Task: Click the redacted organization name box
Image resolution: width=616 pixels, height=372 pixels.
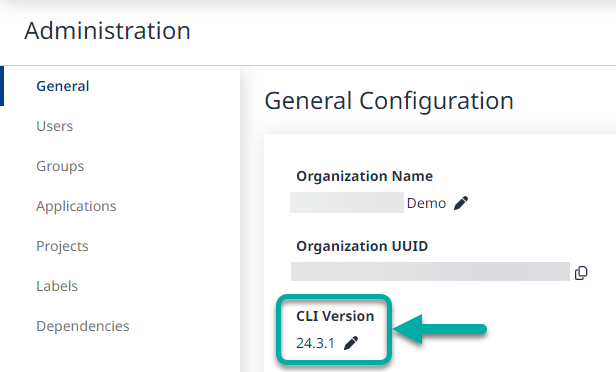Action: [x=347, y=203]
